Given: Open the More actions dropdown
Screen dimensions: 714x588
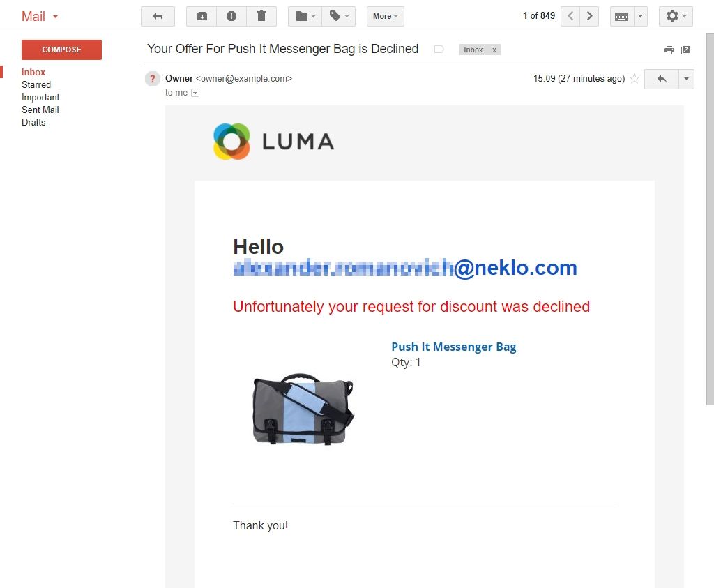Looking at the screenshot, I should coord(385,17).
